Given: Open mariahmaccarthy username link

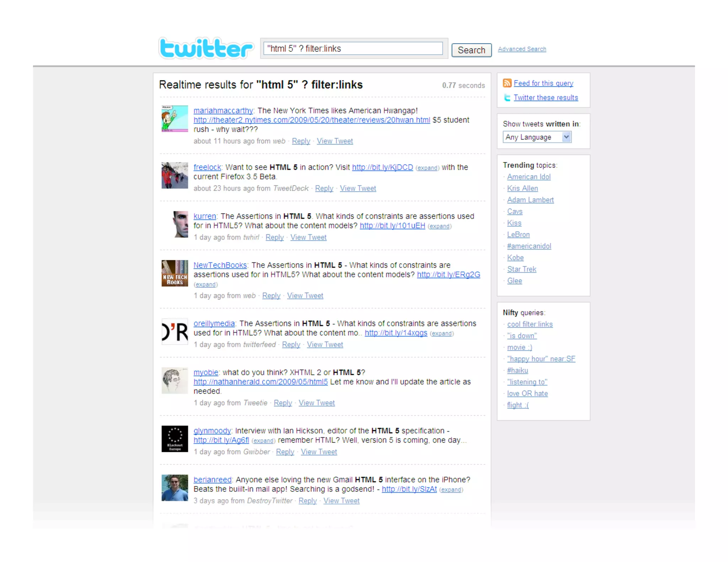Looking at the screenshot, I should (x=223, y=110).
